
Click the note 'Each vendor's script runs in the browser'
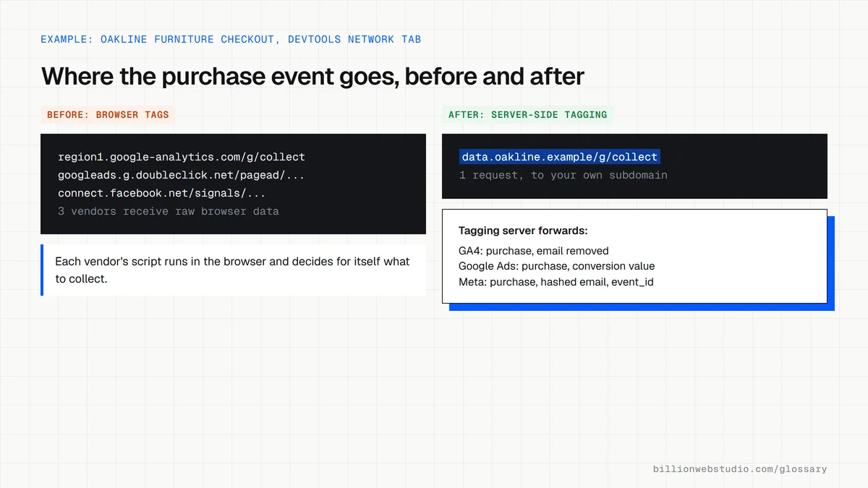pos(233,270)
